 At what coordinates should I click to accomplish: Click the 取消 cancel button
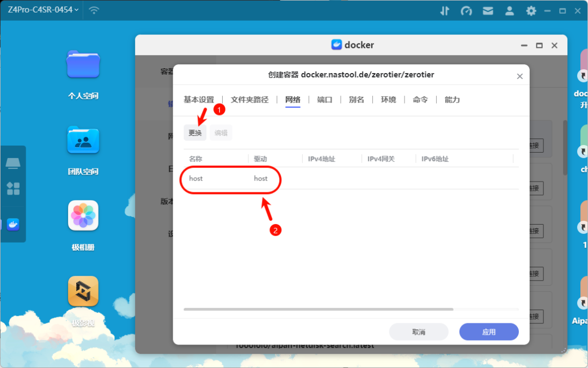click(419, 331)
